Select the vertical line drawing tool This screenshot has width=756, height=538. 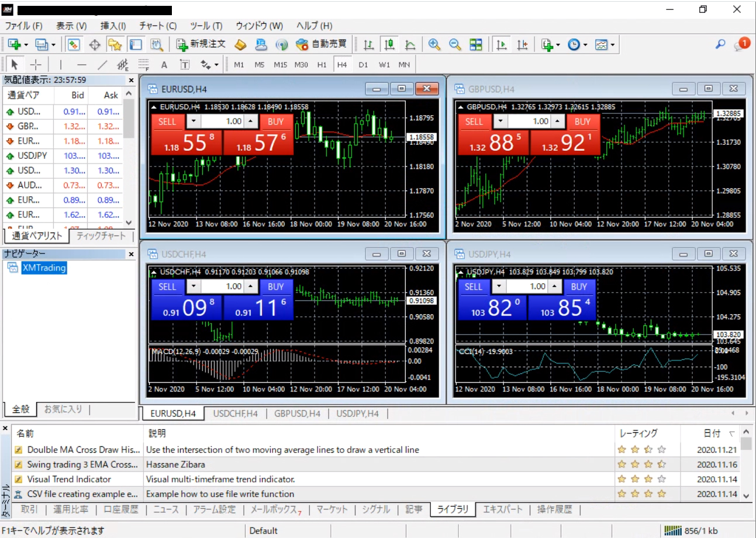click(61, 64)
